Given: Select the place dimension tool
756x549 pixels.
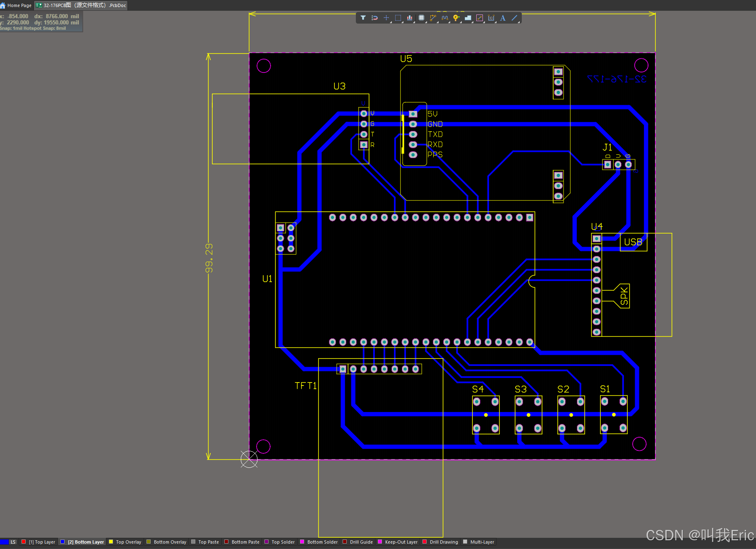Looking at the screenshot, I should [x=491, y=18].
